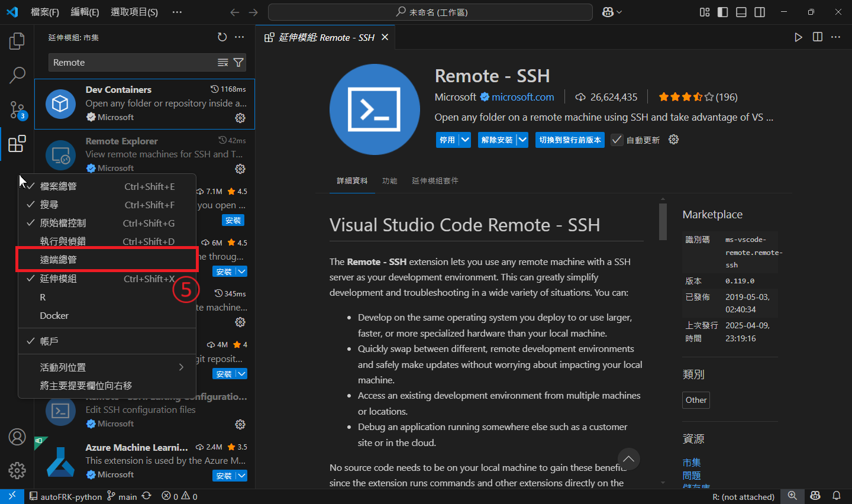The height and width of the screenshot is (504, 852).
Task: Select 將主要提要欄位向右移 menu item
Action: point(107,386)
